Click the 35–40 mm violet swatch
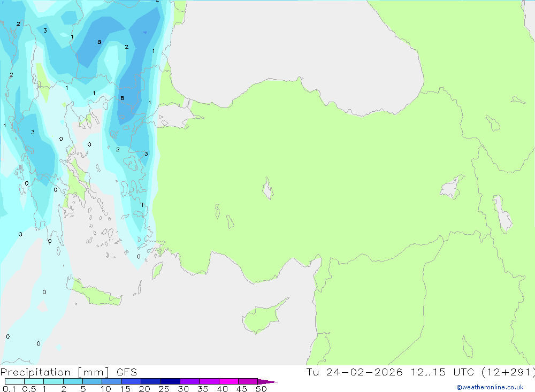This screenshot has width=535, height=392. pyautogui.click(x=209, y=381)
